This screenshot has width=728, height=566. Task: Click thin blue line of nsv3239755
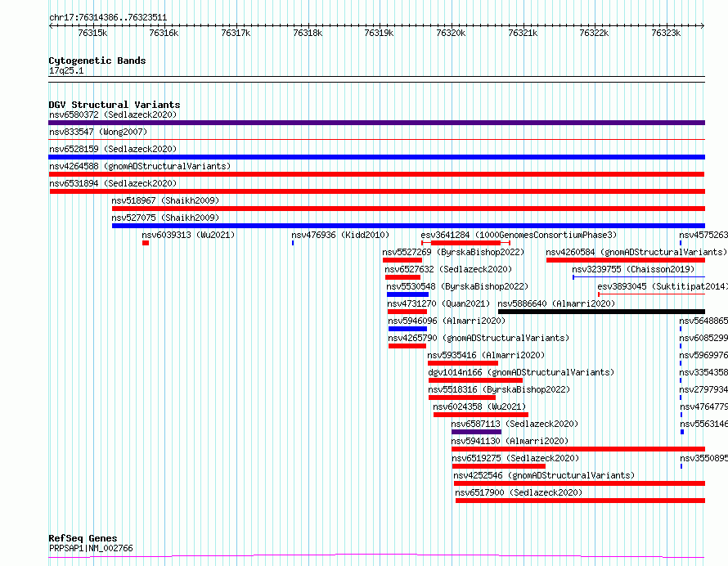(x=639, y=277)
